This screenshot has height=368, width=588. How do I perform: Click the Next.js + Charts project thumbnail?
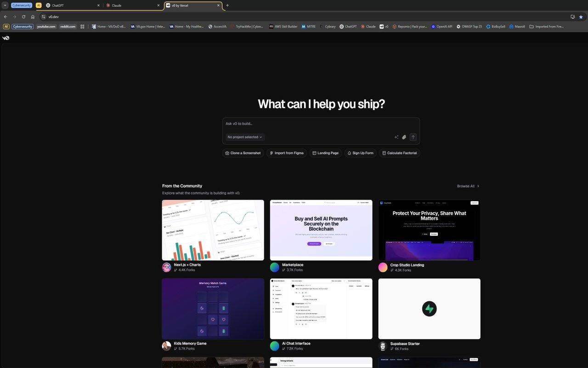(213, 230)
